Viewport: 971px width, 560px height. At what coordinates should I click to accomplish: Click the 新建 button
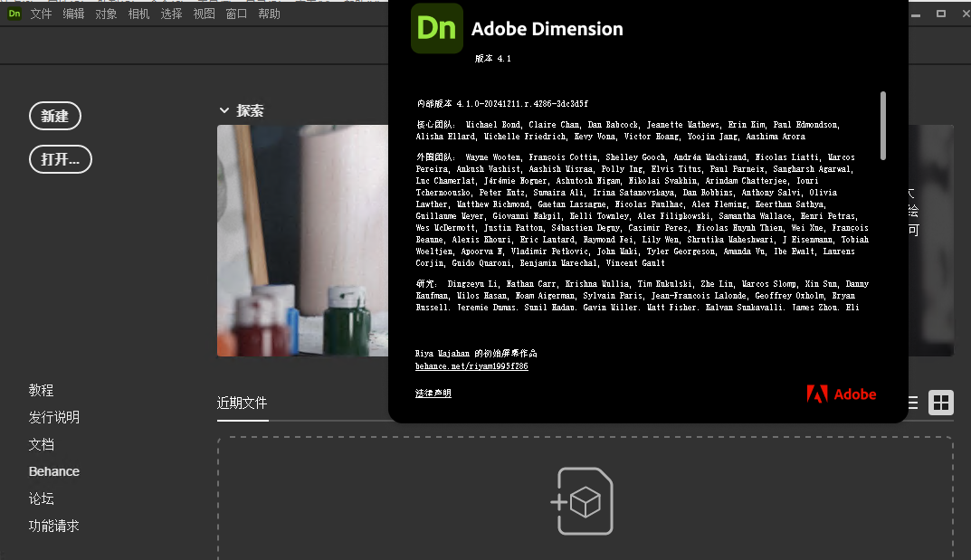click(55, 116)
